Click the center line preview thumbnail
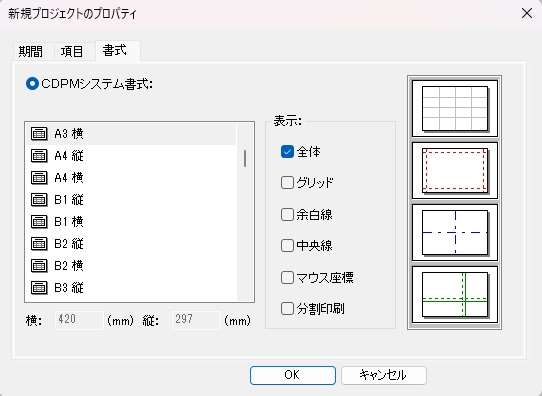 [x=455, y=232]
